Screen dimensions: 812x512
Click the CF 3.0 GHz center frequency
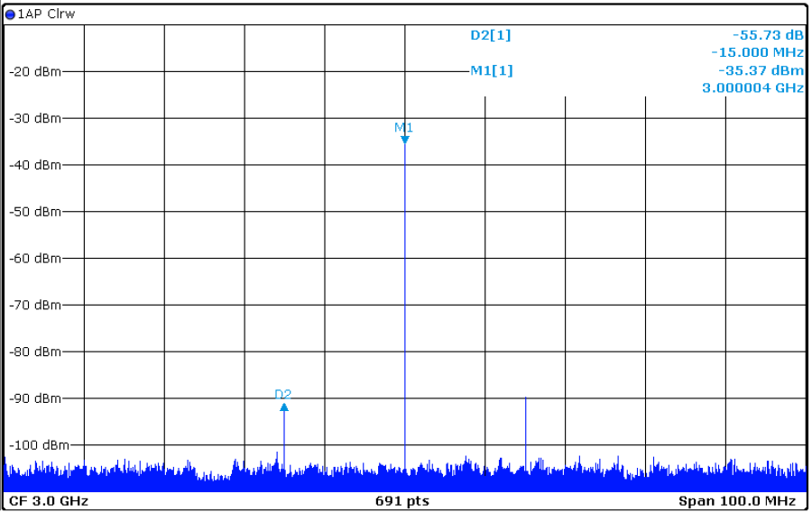(x=49, y=500)
